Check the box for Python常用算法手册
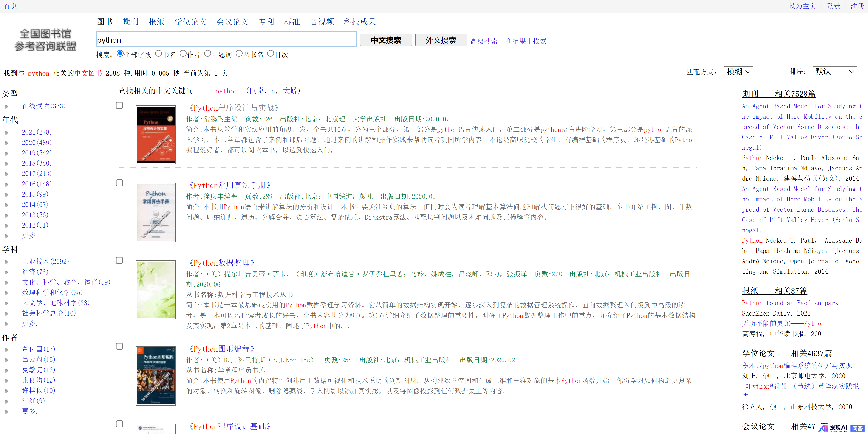The height and width of the screenshot is (434, 868). (x=119, y=183)
